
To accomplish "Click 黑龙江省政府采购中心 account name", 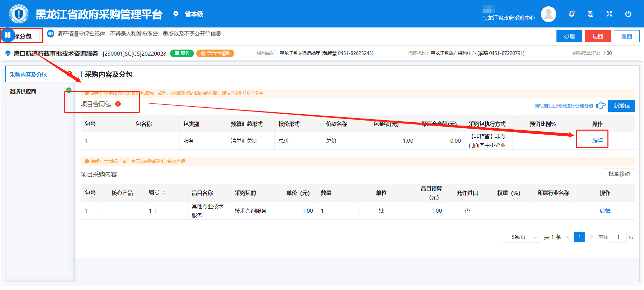I will (x=508, y=18).
